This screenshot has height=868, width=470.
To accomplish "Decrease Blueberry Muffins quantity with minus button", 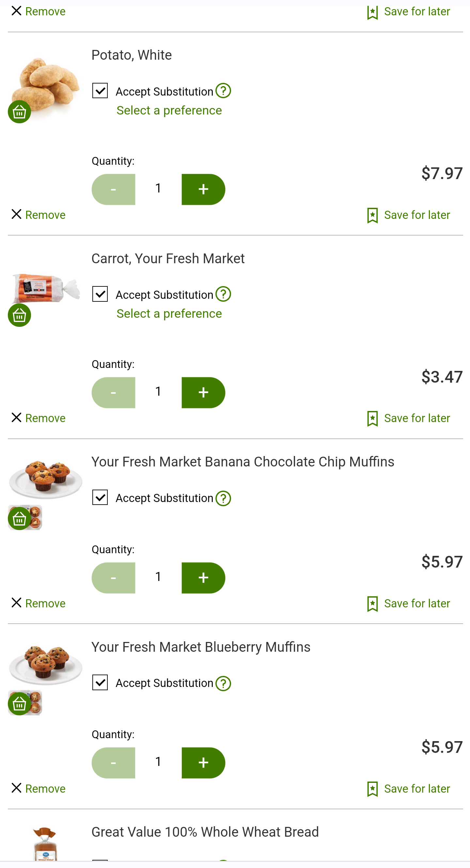I will pos(114,763).
